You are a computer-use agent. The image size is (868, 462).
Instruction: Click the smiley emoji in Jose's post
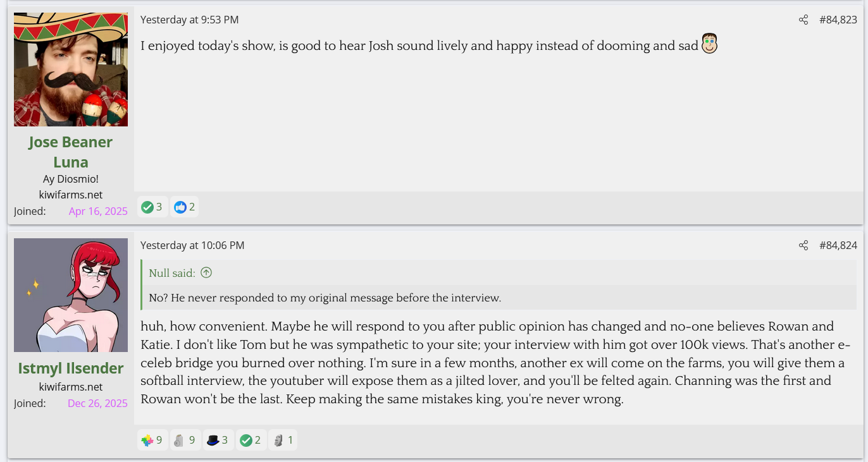coord(710,44)
